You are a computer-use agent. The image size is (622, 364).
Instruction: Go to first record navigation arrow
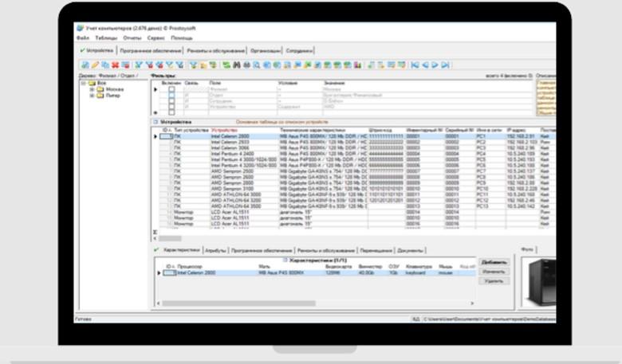415,65
